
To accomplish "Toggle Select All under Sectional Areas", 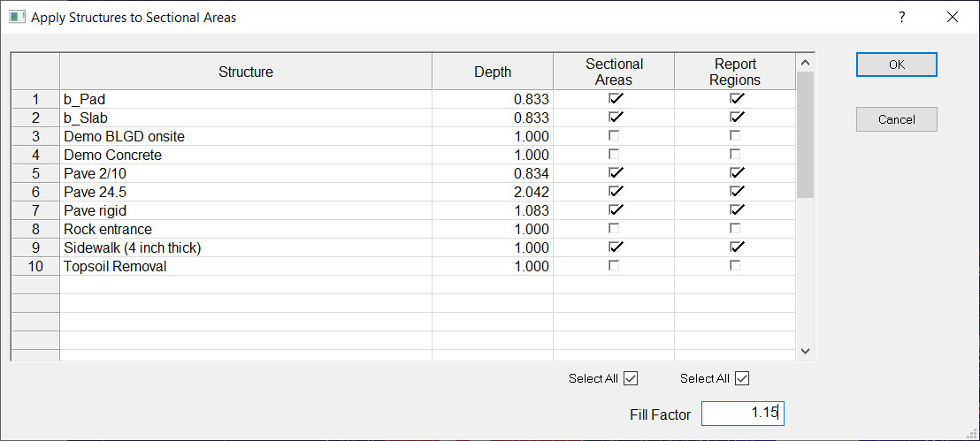I will [x=631, y=378].
